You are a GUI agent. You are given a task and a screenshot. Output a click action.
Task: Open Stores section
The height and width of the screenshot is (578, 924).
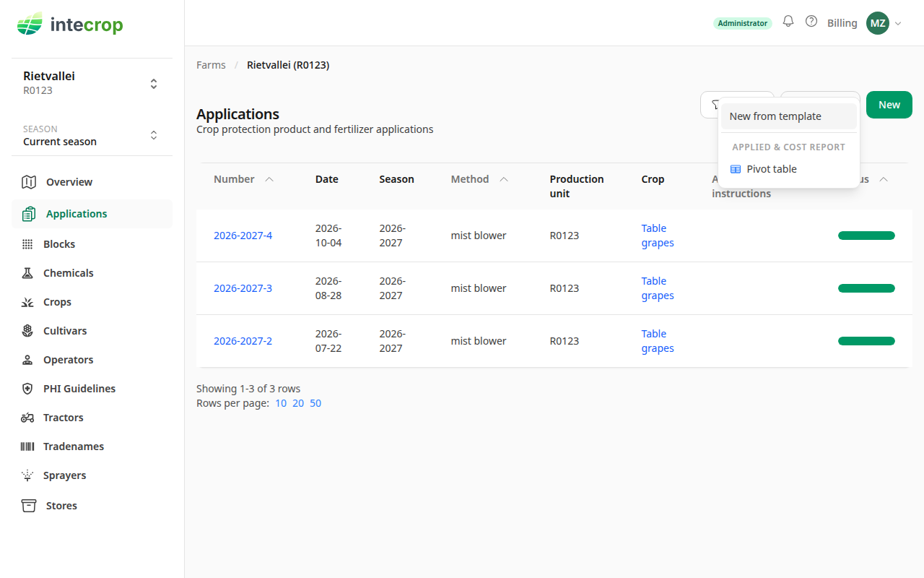click(x=92, y=506)
